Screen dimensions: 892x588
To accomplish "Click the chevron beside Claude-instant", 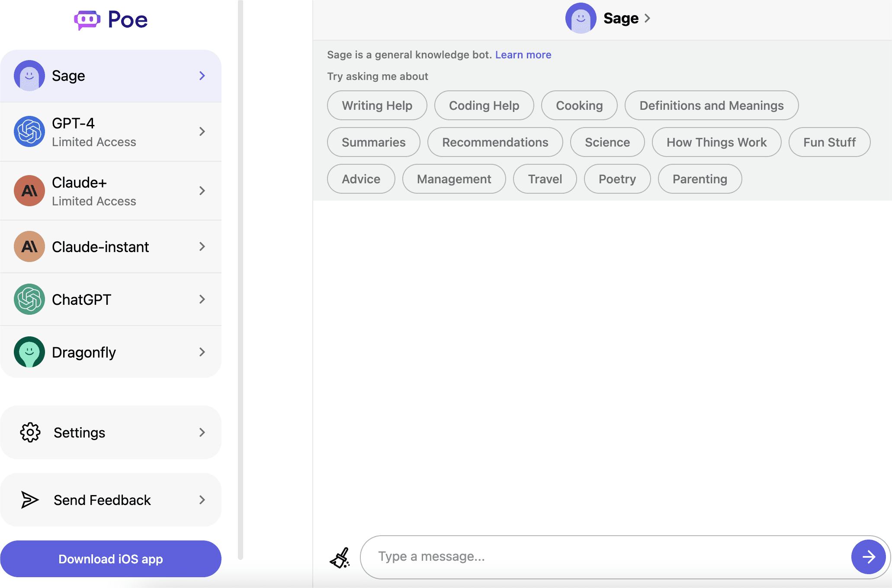I will coord(202,246).
